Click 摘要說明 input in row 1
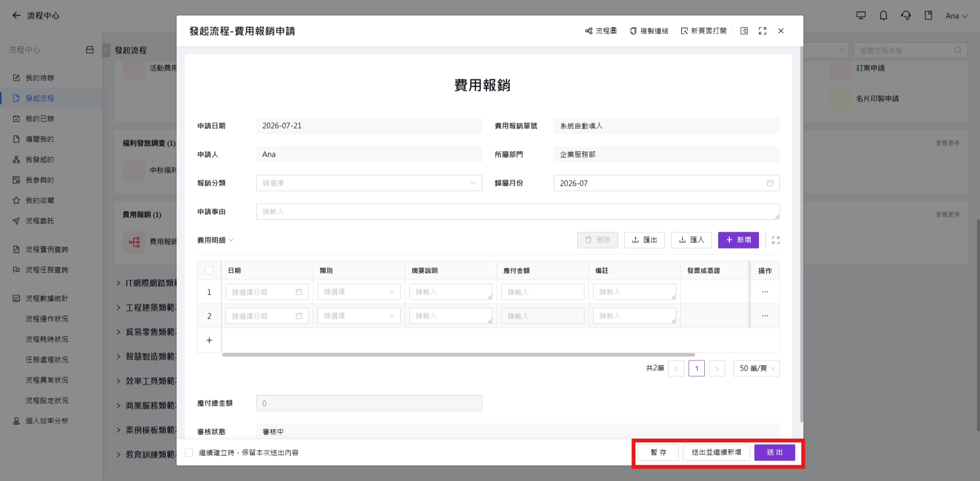The width and height of the screenshot is (980, 481). tap(451, 292)
